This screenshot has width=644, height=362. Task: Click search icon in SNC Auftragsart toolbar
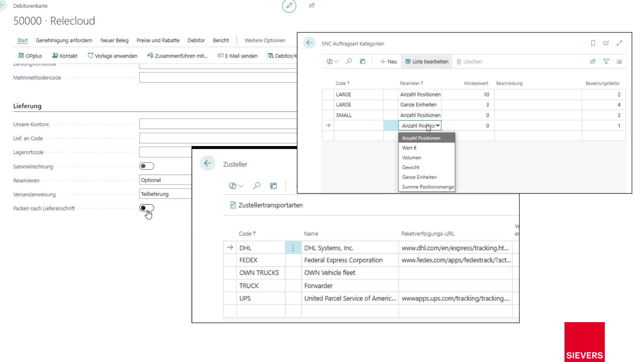click(349, 62)
